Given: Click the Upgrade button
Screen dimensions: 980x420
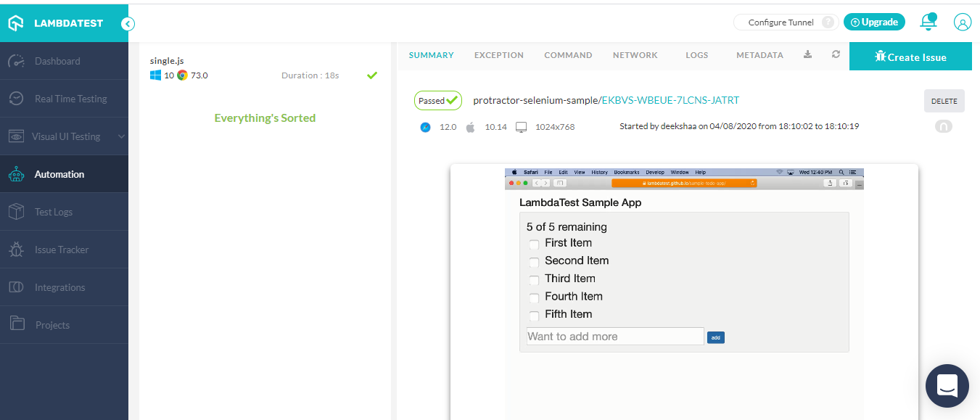Looking at the screenshot, I should 874,22.
